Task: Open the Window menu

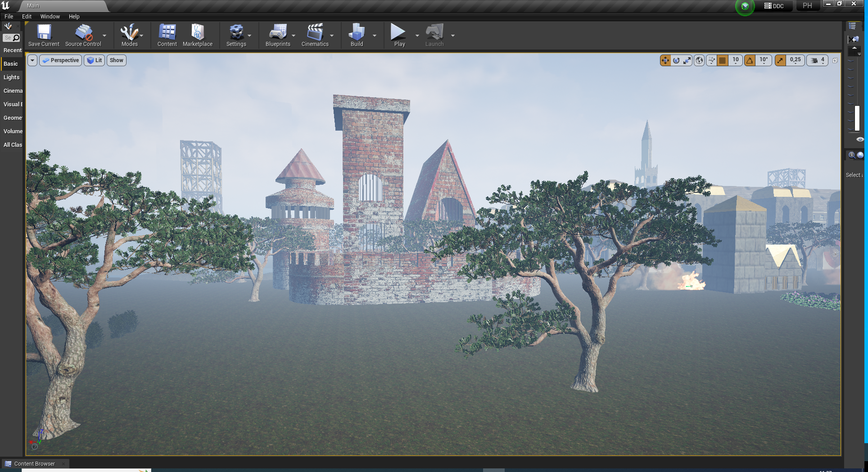Action: 50,17
